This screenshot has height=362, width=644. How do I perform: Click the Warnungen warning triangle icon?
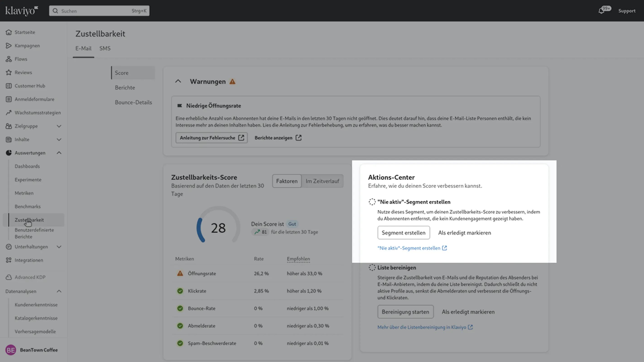[233, 82]
